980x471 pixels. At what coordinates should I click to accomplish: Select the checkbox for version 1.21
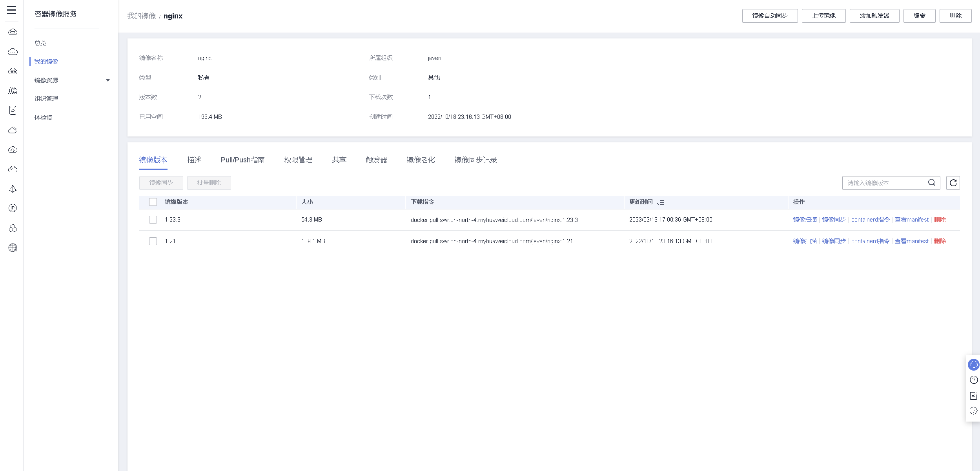point(153,242)
